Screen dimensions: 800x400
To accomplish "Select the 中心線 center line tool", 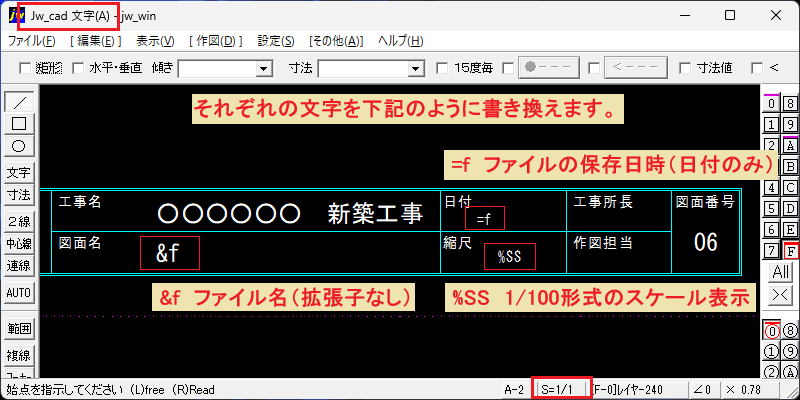I will [19, 244].
